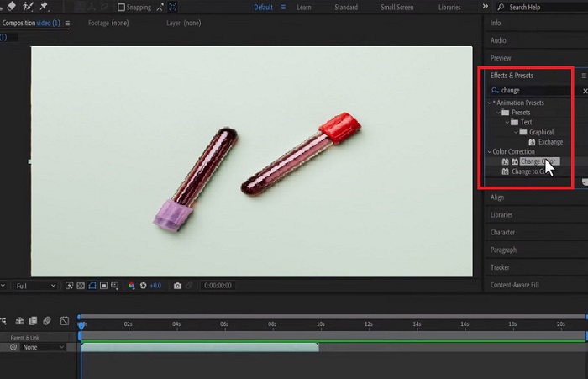Click the 0:00:00:00 preview time

[x=218, y=286]
